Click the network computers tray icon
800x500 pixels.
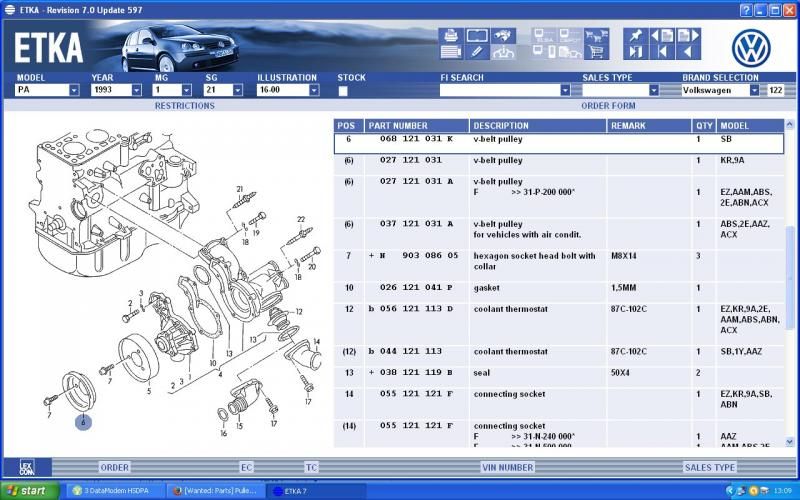741,491
